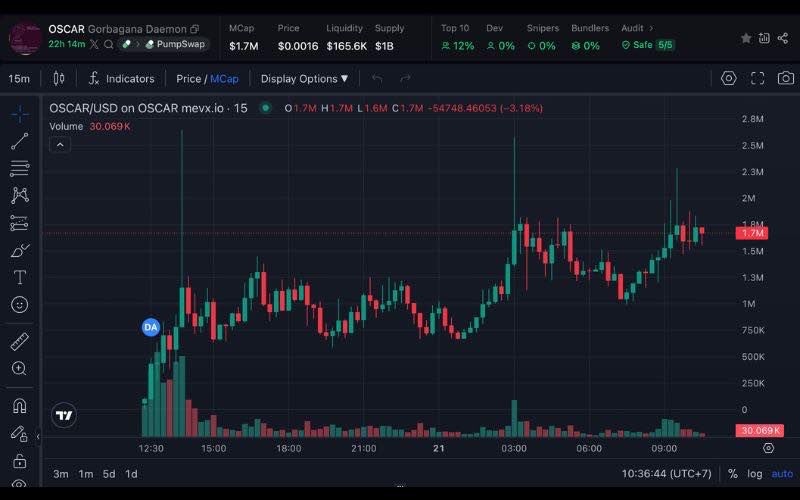Select the 1d date range

[131, 474]
